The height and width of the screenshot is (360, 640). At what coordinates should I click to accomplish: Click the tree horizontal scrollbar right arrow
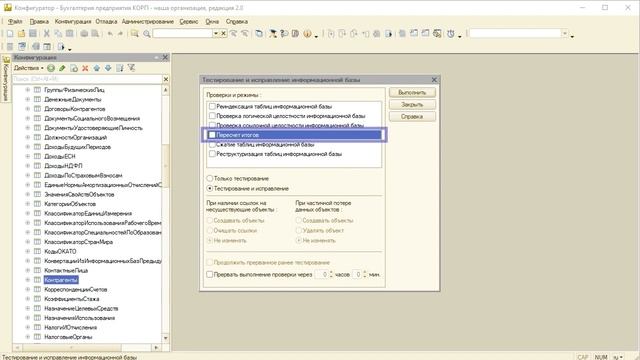tap(157, 347)
